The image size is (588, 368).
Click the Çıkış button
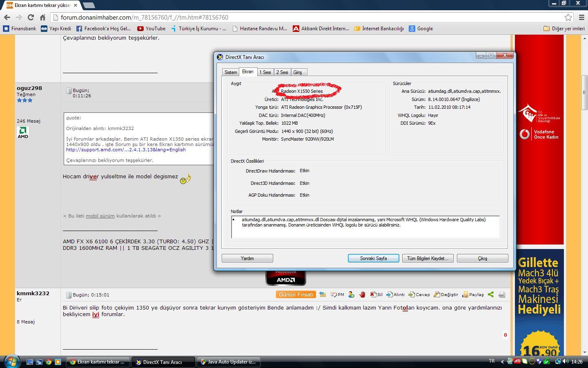click(x=483, y=258)
